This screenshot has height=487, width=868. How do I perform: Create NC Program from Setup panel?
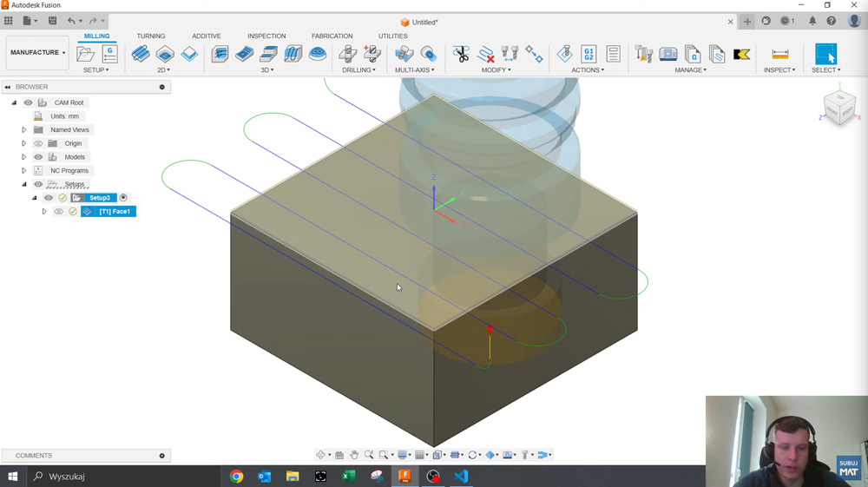110,54
